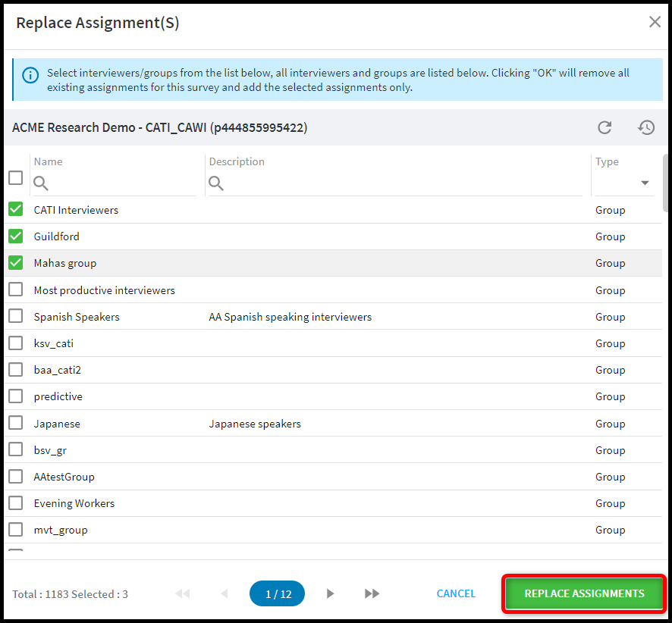Go to the first page
Screen dimensions: 672x623
point(183,593)
